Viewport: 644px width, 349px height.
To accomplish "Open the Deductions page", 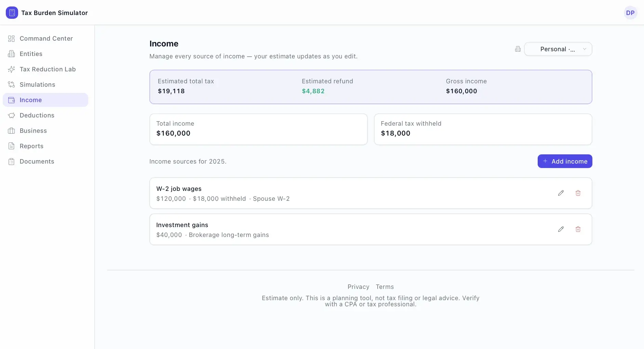I will click(45, 115).
